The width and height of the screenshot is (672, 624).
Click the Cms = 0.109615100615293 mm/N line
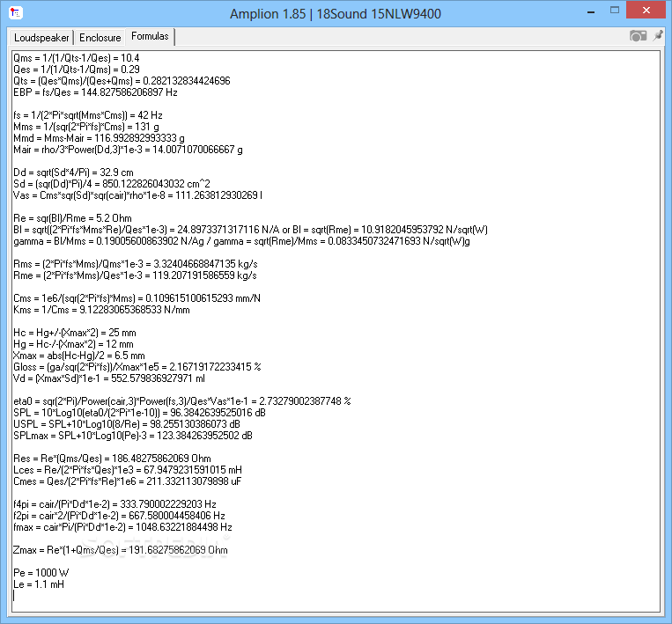(x=137, y=298)
